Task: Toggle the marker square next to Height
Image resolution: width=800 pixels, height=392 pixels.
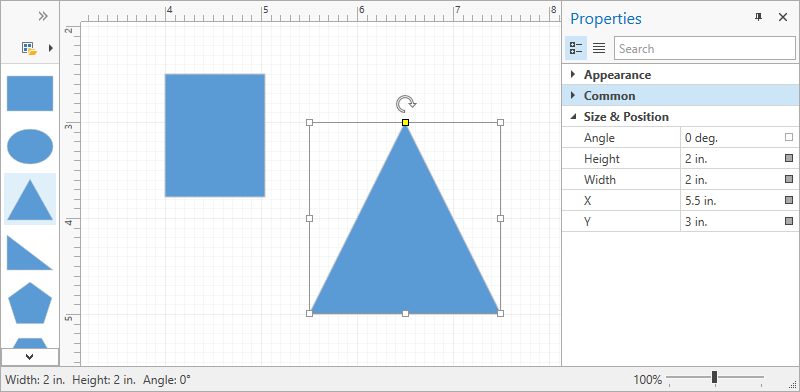Action: click(x=789, y=158)
